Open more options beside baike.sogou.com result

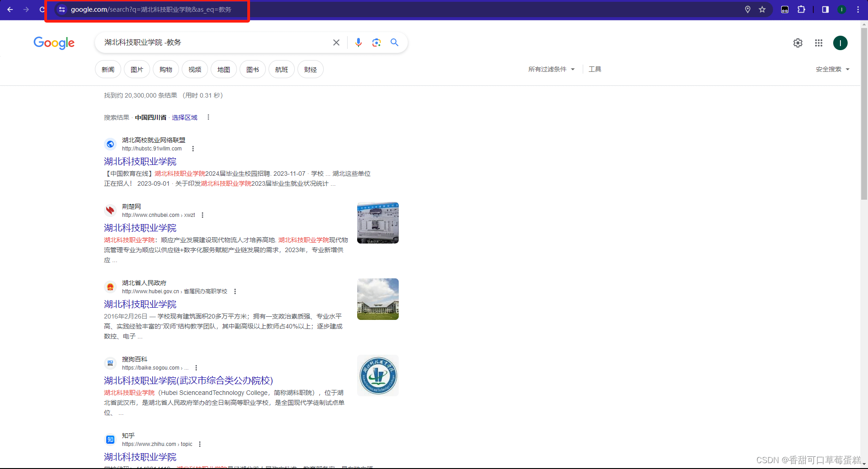196,368
